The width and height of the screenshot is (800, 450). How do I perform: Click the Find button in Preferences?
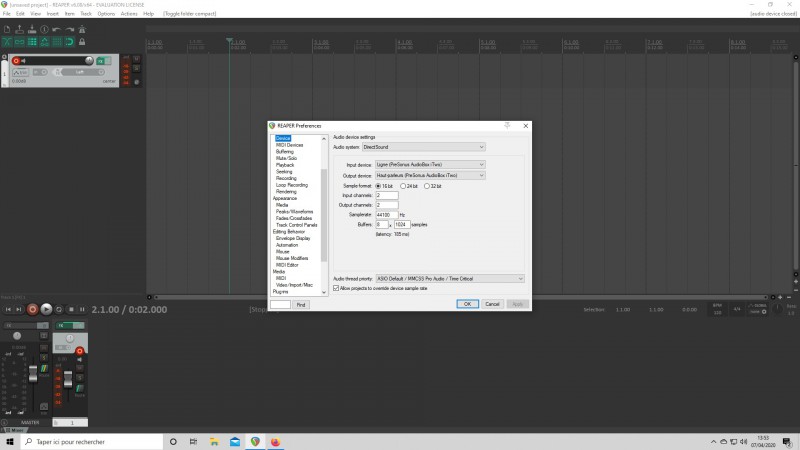coord(301,304)
